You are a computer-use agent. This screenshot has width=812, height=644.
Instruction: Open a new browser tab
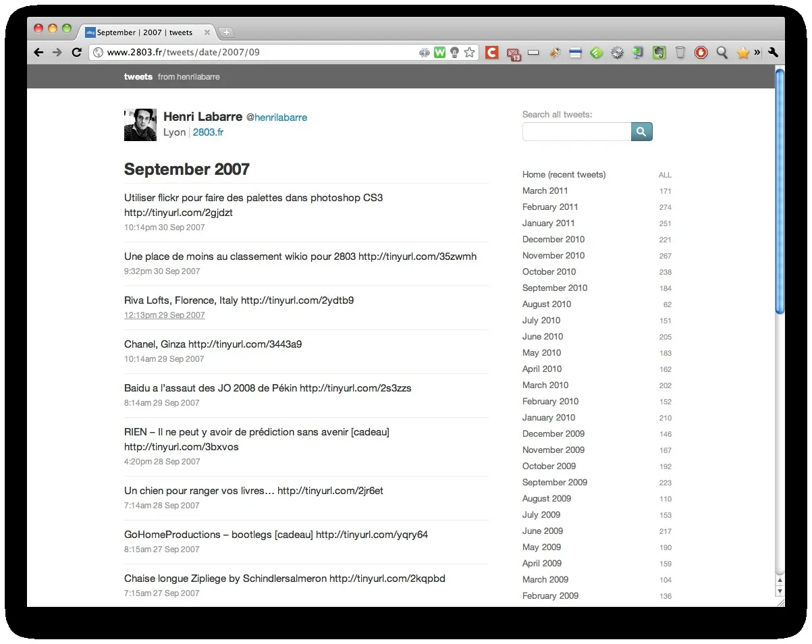click(227, 32)
